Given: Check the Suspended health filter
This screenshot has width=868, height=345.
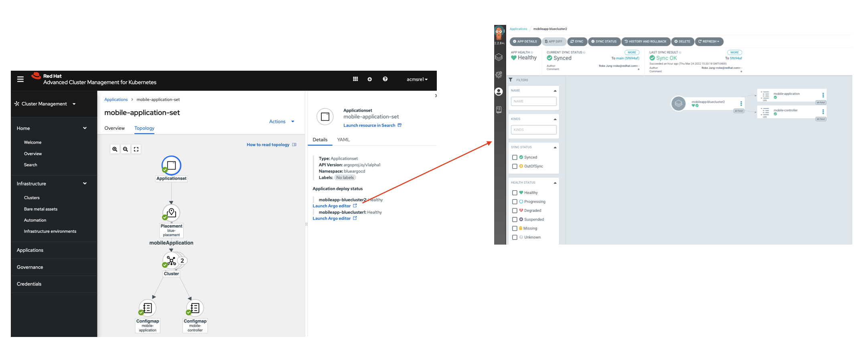Looking at the screenshot, I should [515, 219].
